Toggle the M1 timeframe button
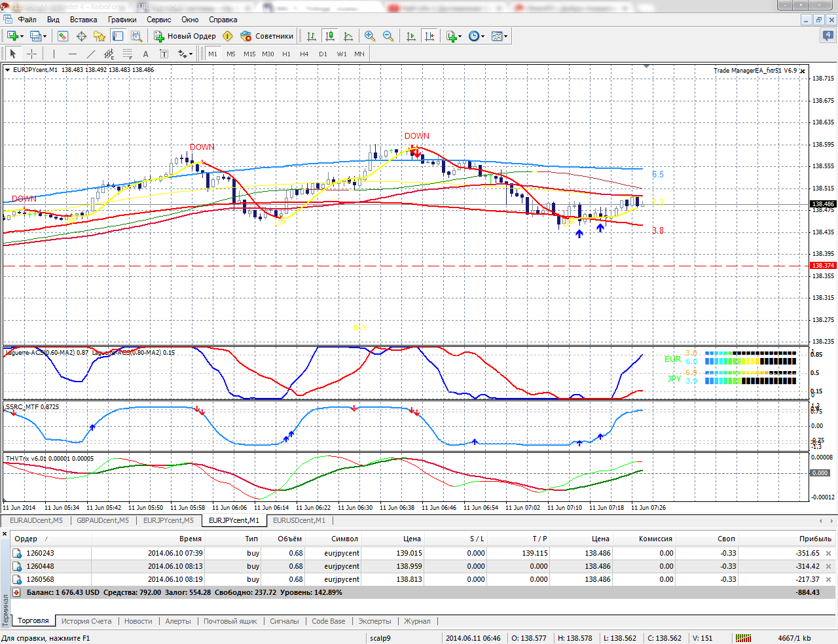This screenshot has height=644, width=838. tap(213, 54)
